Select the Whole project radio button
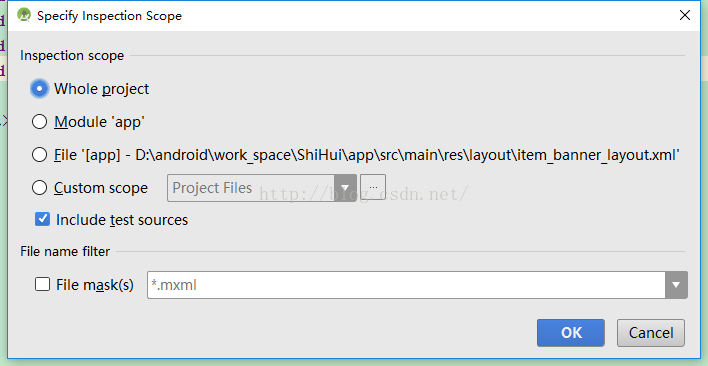This screenshot has width=708, height=366. (x=39, y=89)
